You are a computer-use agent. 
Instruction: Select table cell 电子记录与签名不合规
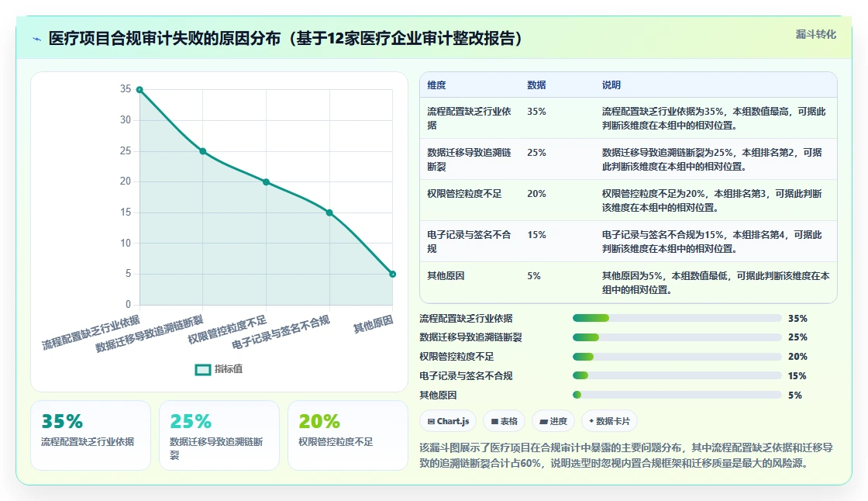pos(470,241)
